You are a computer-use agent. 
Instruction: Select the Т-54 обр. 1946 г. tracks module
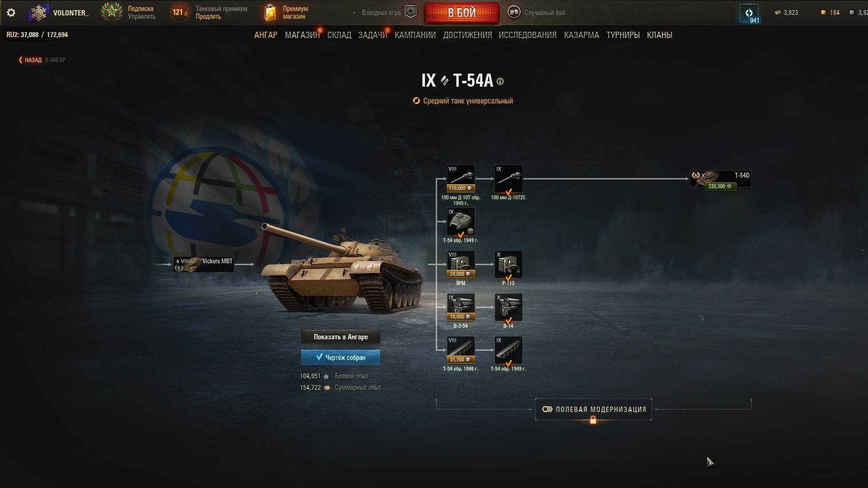(x=461, y=350)
